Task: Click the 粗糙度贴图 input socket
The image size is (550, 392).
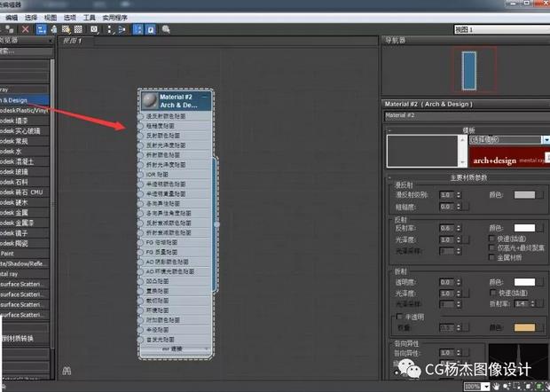Action: point(140,126)
